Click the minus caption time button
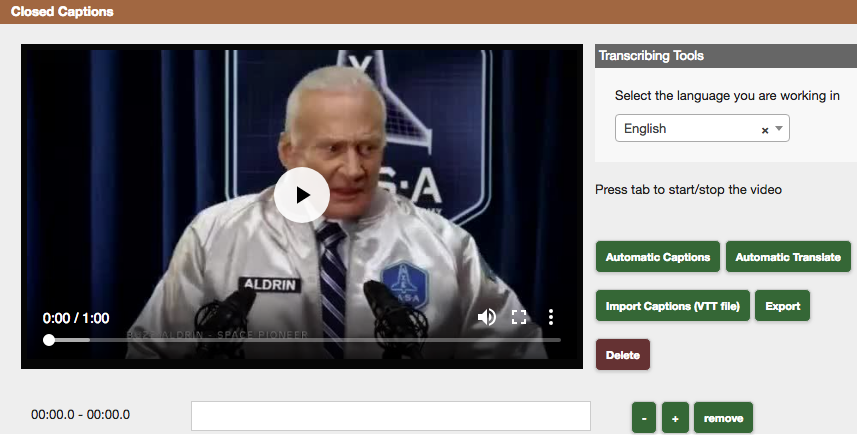The height and width of the screenshot is (435, 857). point(644,418)
